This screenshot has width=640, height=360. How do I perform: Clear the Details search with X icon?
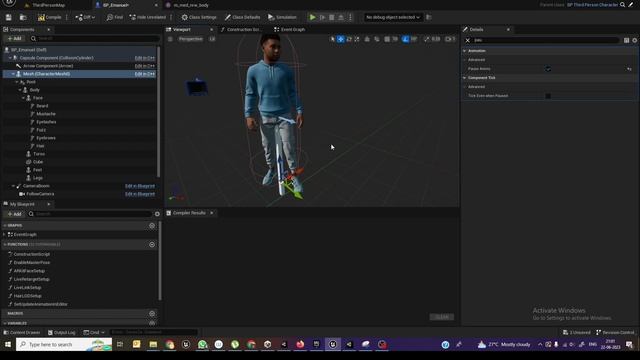467,40
